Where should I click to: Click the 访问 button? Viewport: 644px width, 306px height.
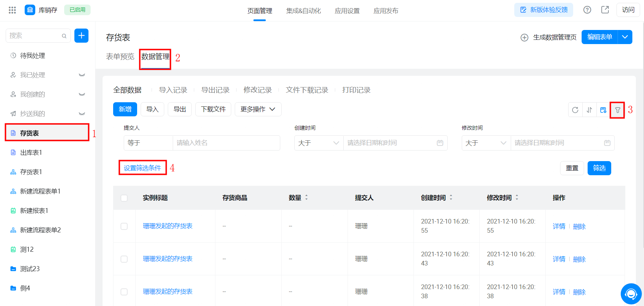click(x=628, y=10)
